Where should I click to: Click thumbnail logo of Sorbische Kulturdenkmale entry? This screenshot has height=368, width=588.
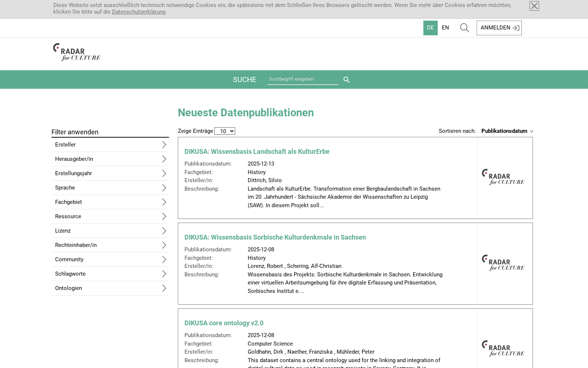[x=503, y=263]
